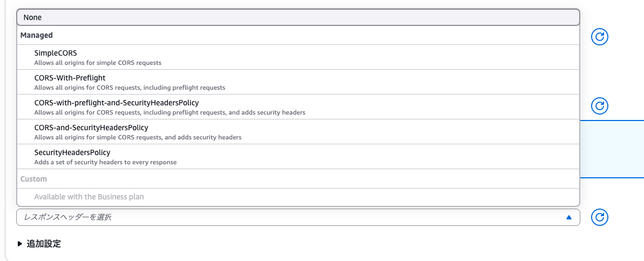
Task: Click the middle refresh icon
Action: pos(600,106)
